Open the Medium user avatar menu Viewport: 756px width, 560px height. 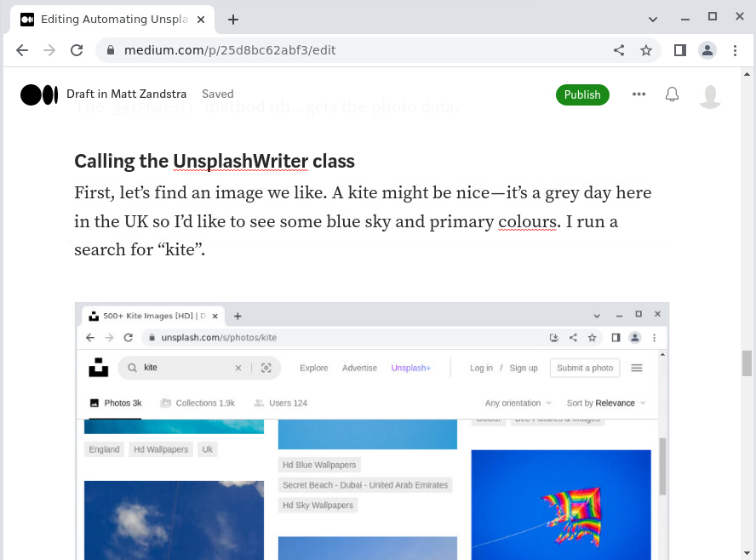pos(710,96)
